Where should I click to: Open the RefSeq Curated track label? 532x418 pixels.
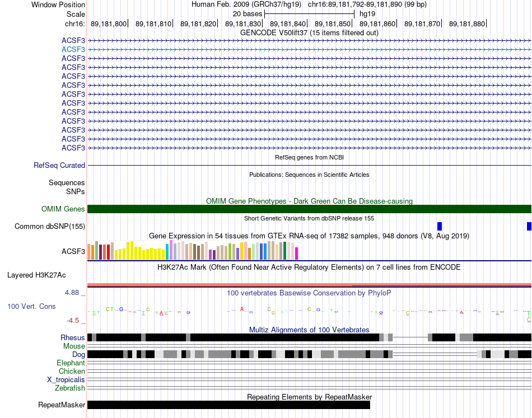click(x=59, y=166)
